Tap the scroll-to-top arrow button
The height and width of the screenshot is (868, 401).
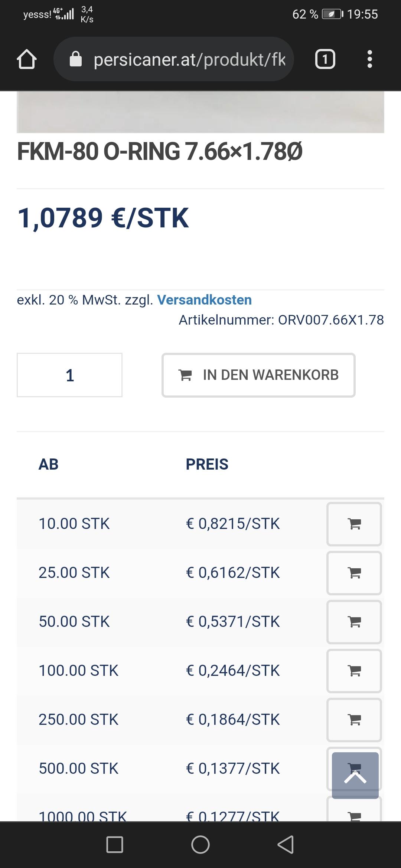coord(355,775)
